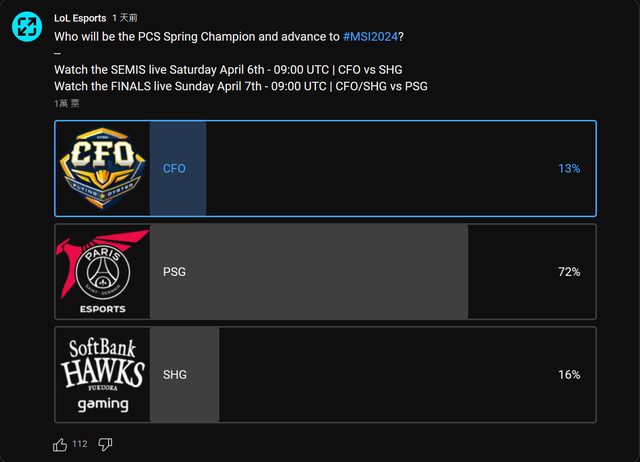The image size is (640, 462).
Task: Click the CFO Flying Oyster team logo
Action: point(102,168)
